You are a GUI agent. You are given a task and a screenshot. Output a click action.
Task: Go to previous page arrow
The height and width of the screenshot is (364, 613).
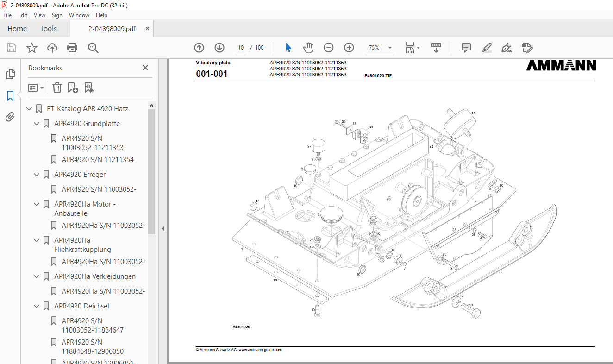(x=199, y=48)
